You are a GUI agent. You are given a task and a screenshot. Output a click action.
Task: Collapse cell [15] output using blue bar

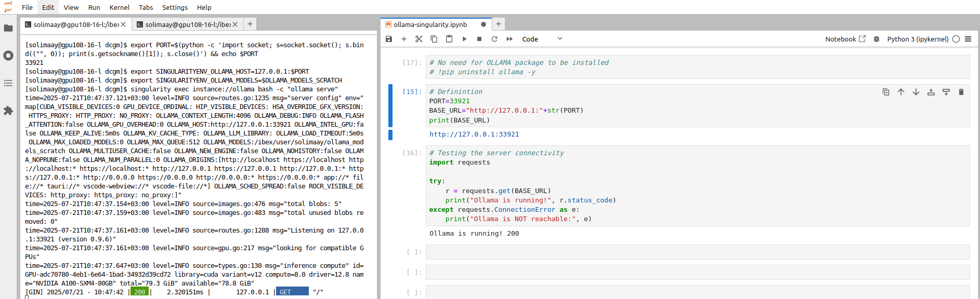[x=390, y=134]
